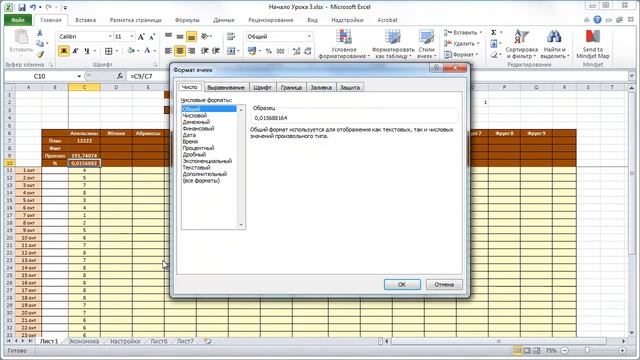
Task: Switch to the Fill tab in Format Cells dialog
Action: 321,87
